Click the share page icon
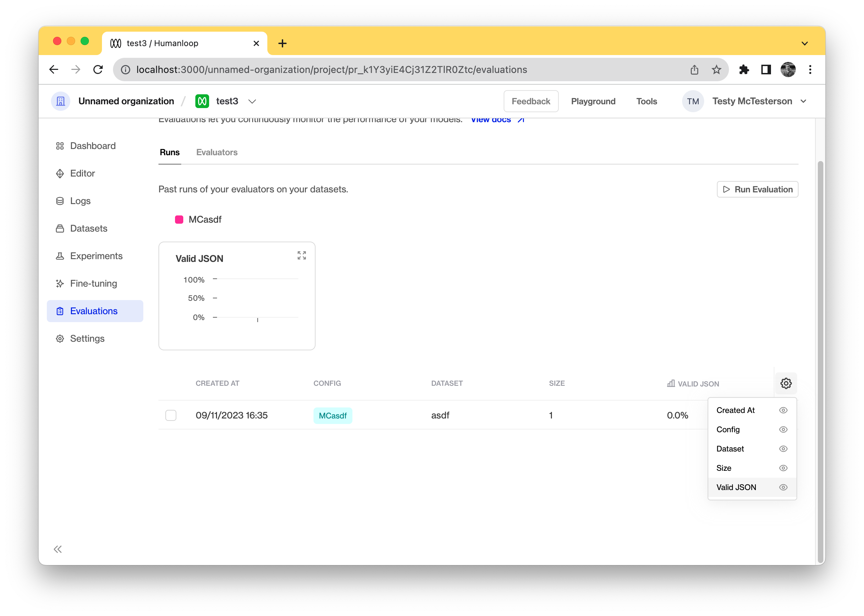 [694, 70]
